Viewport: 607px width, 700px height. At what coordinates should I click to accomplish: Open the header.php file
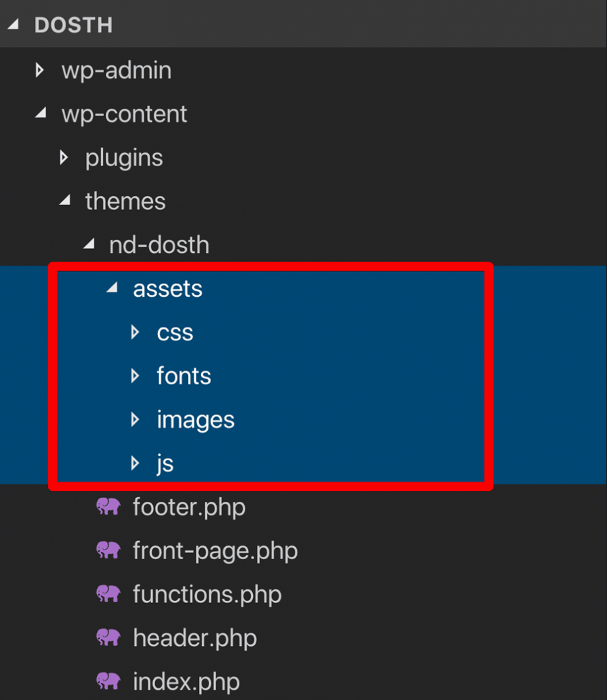tap(195, 638)
